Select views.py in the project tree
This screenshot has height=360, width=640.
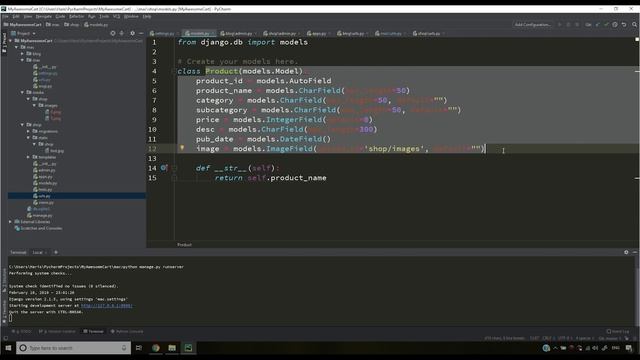click(44, 202)
